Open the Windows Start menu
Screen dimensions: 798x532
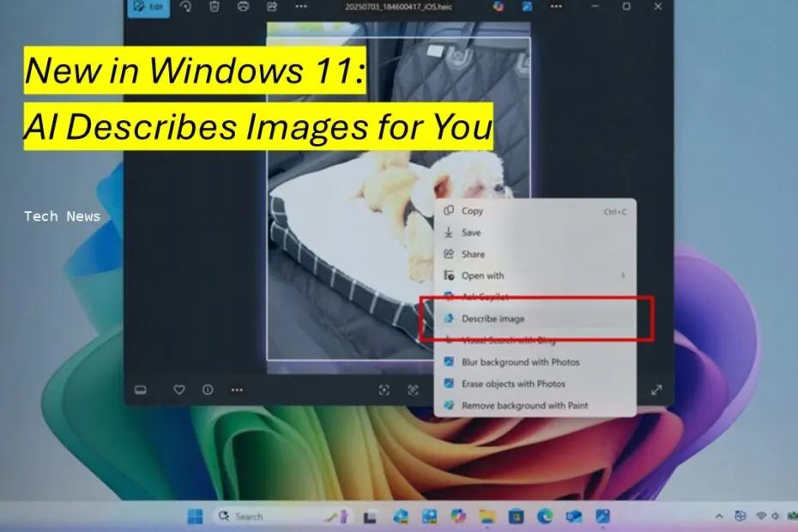(195, 517)
